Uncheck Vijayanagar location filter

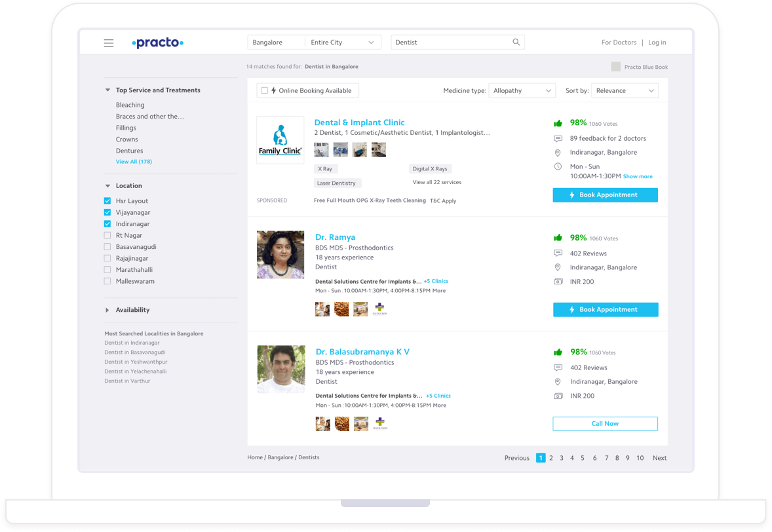pos(107,212)
